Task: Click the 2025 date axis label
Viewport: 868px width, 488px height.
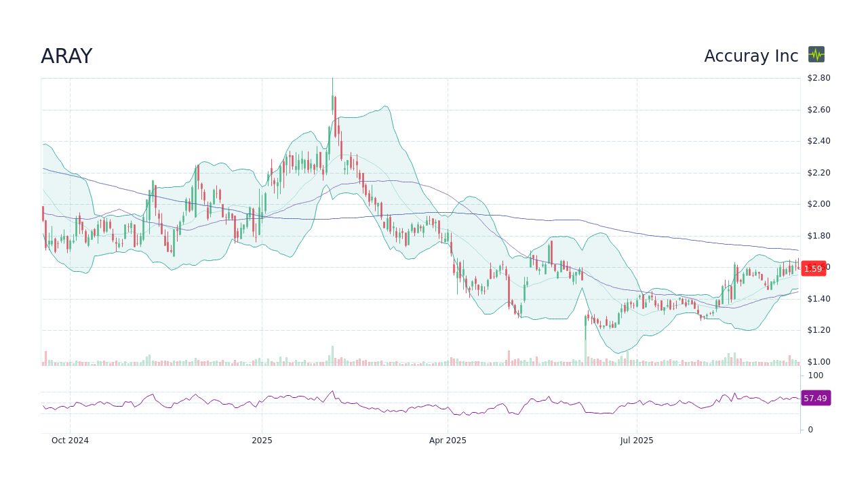Action: click(x=262, y=440)
